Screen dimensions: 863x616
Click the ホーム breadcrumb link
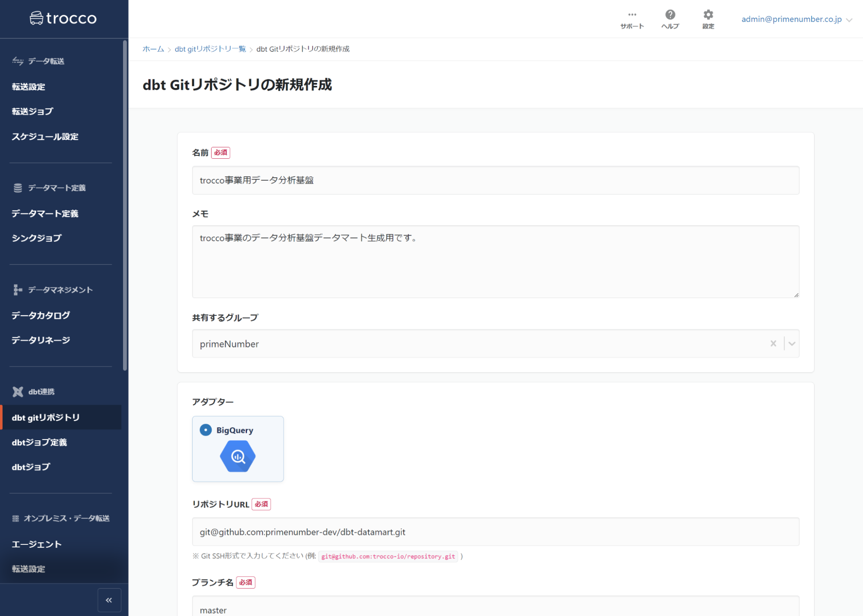pos(153,49)
